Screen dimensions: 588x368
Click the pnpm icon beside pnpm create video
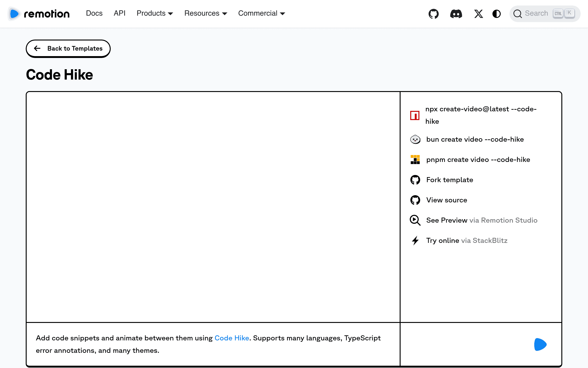pyautogui.click(x=415, y=160)
